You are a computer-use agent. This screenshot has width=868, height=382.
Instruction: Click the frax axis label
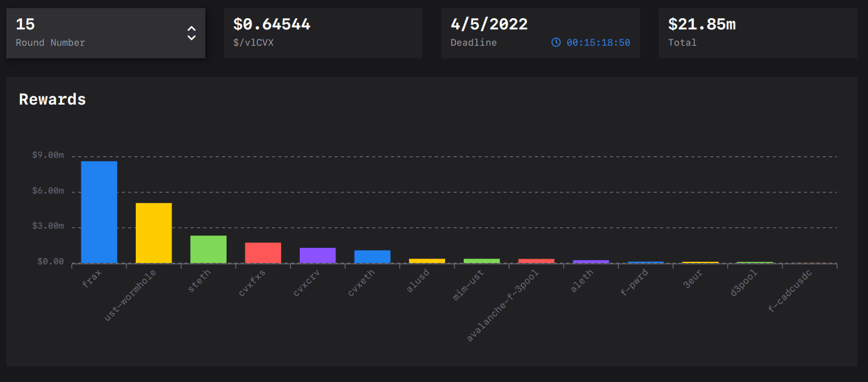pyautogui.click(x=91, y=277)
